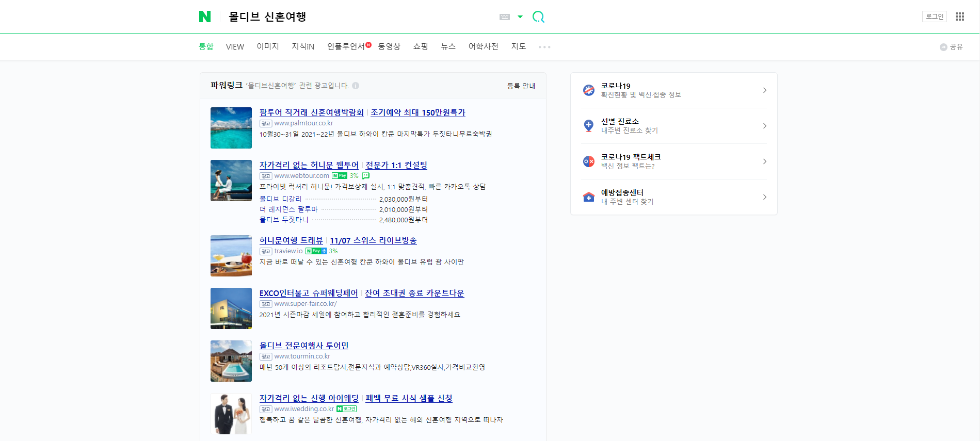980x441 pixels.
Task: Click the palmtour ocean resort thumbnail
Action: [231, 128]
